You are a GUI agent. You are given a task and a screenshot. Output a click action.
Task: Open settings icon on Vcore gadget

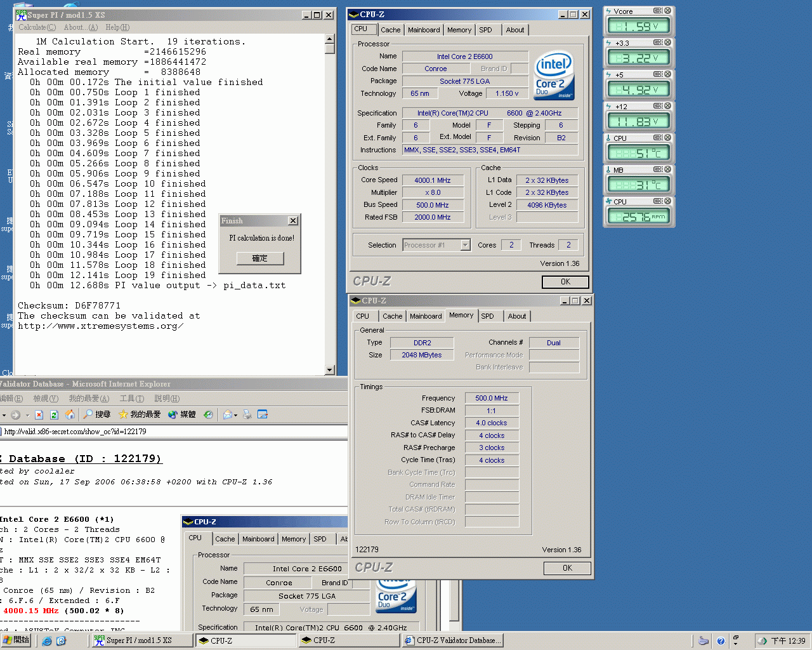pyautogui.click(x=658, y=11)
